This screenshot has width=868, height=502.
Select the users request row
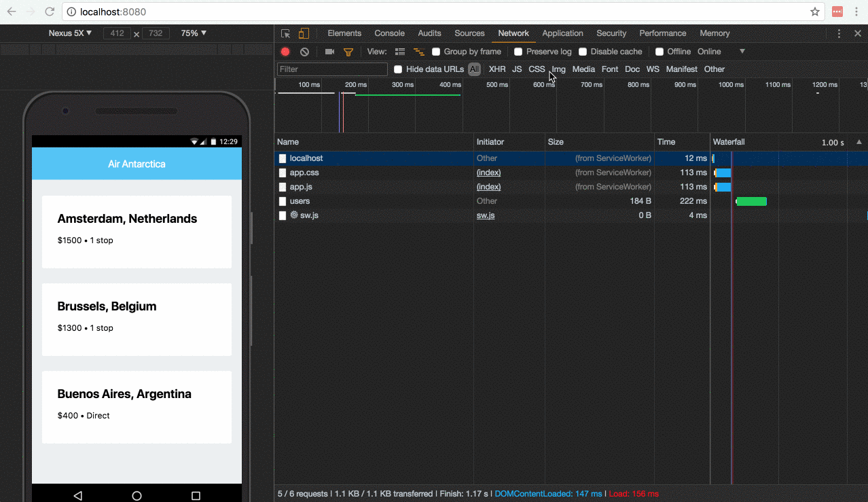(x=571, y=201)
